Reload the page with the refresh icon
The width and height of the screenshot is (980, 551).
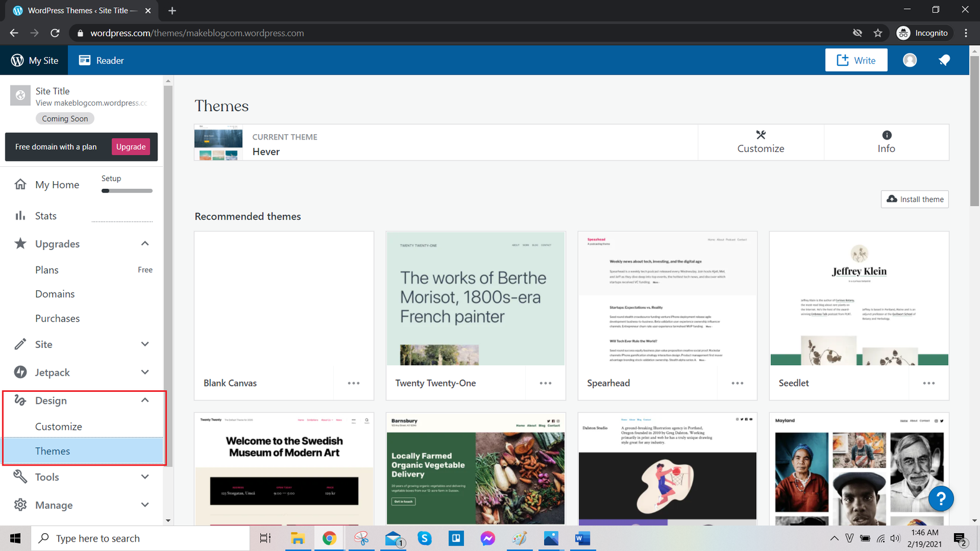55,33
